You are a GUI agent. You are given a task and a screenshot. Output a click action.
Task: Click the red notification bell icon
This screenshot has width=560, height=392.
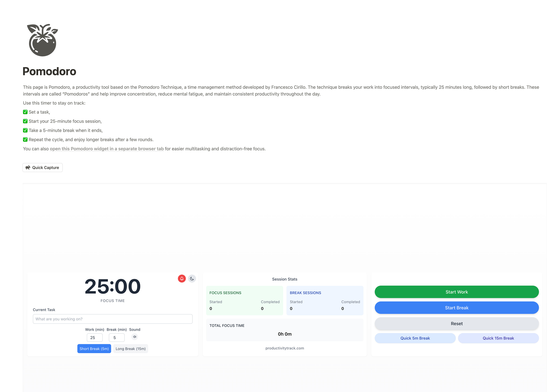click(x=182, y=279)
